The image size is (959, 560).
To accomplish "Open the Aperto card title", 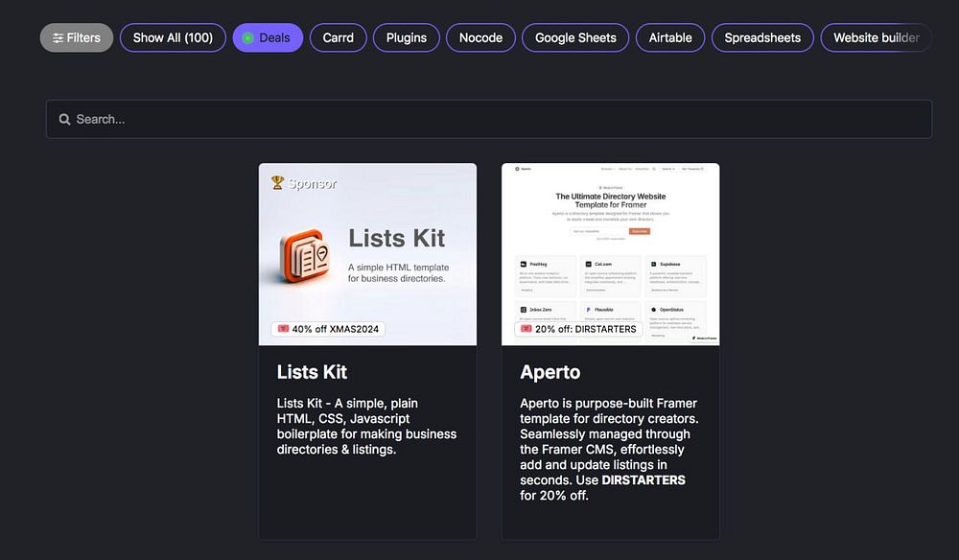I will [x=550, y=372].
